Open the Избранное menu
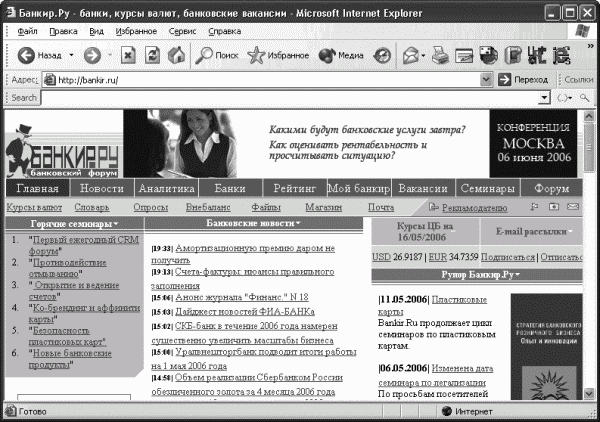The width and height of the screenshot is (600, 422). [136, 31]
